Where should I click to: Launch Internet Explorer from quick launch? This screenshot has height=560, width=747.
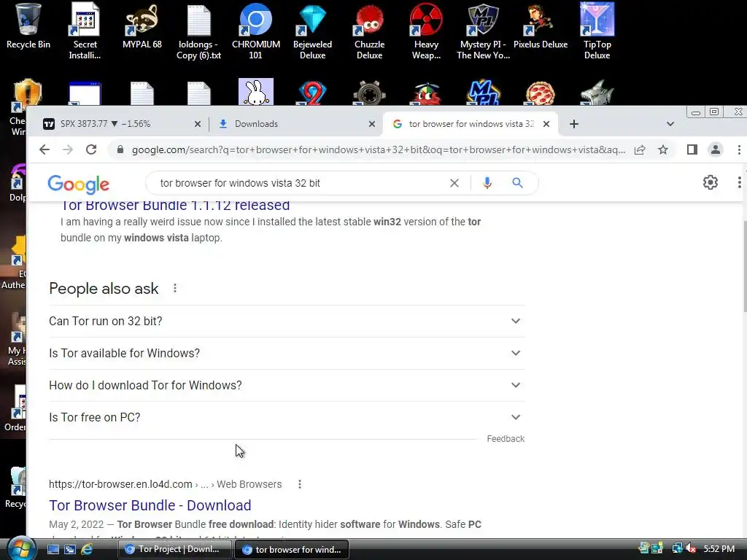[87, 549]
